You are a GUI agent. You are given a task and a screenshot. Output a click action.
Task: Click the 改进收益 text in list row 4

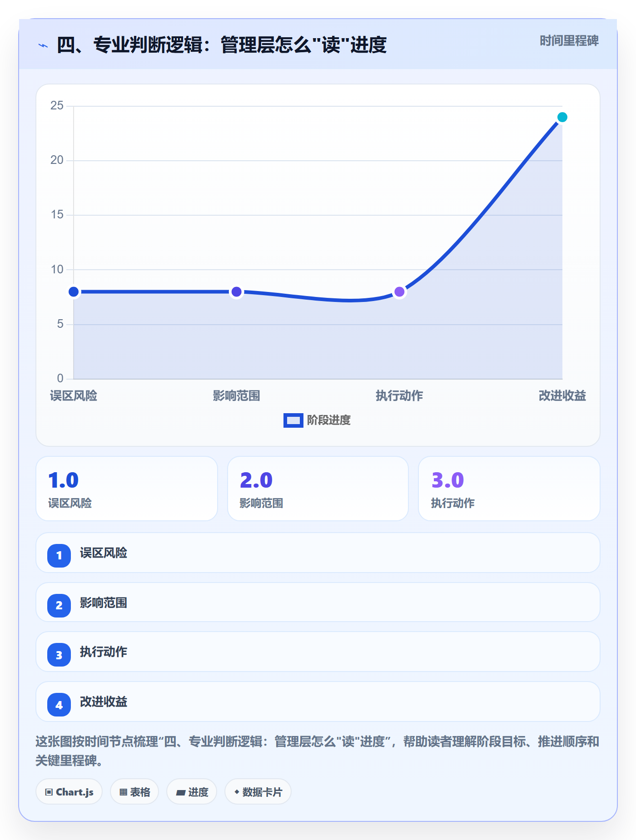[x=104, y=702]
